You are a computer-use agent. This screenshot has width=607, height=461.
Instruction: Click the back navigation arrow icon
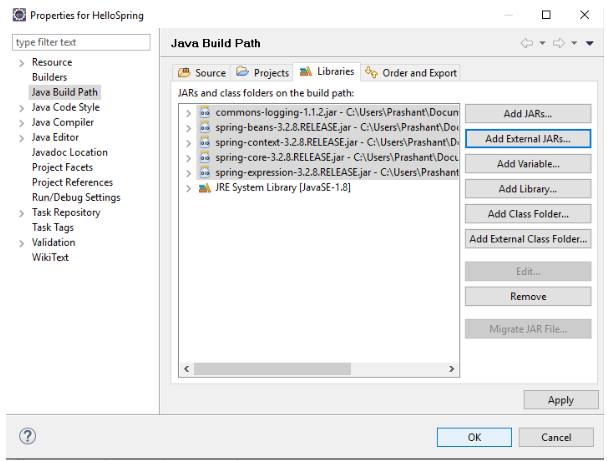tap(527, 43)
